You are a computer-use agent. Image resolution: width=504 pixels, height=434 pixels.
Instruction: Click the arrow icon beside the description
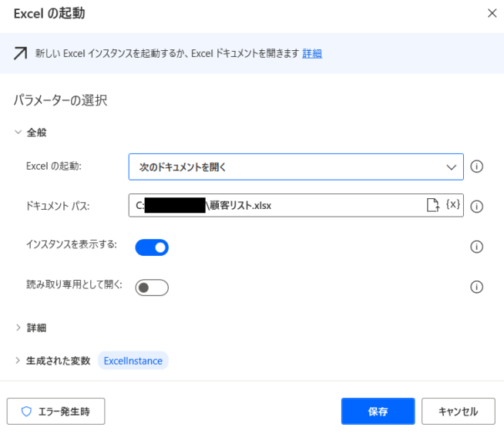pyautogui.click(x=21, y=53)
